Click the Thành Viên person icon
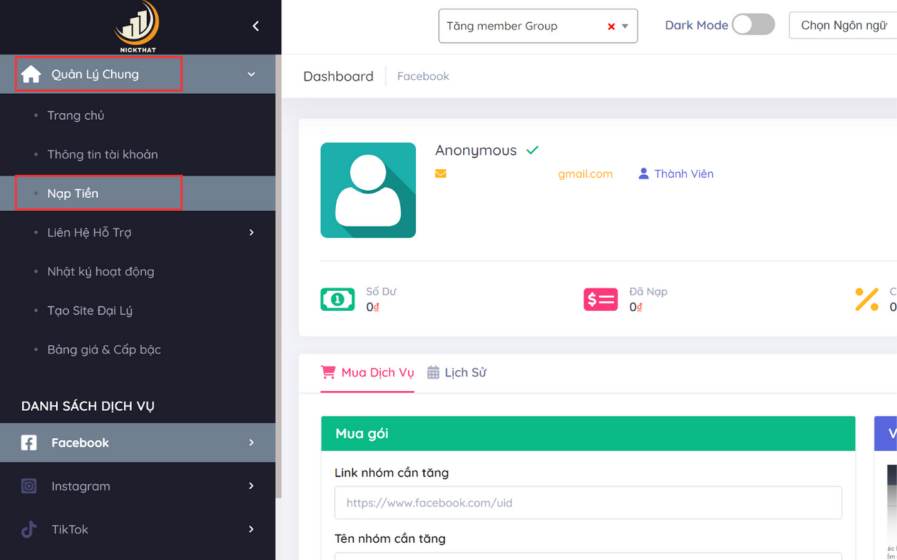Screen dimensions: 897x560 [644, 174]
